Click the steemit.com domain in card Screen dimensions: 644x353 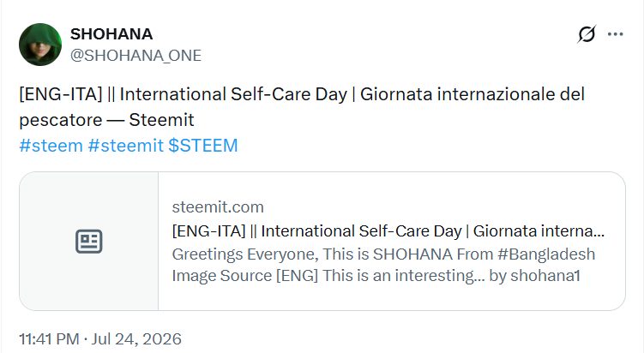218,207
